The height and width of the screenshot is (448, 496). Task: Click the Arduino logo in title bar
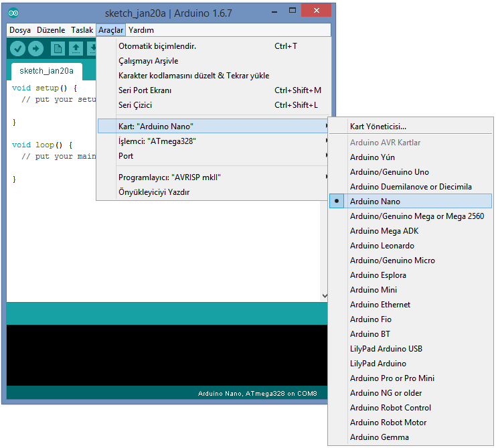pos(13,13)
